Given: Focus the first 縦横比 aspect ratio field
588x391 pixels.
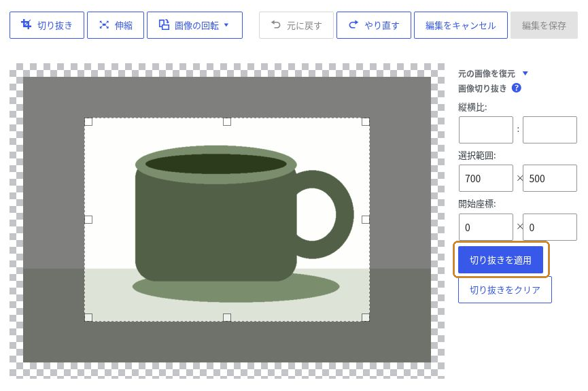Looking at the screenshot, I should pyautogui.click(x=485, y=129).
